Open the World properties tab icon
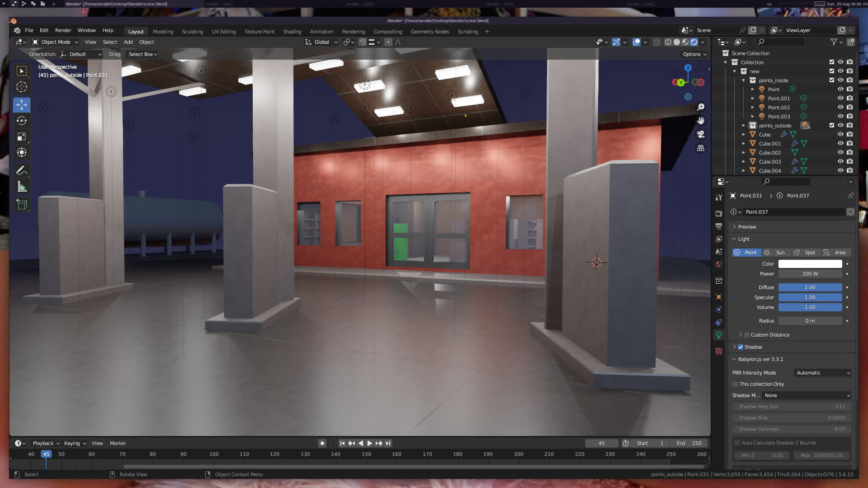The image size is (868, 488). coord(719,264)
